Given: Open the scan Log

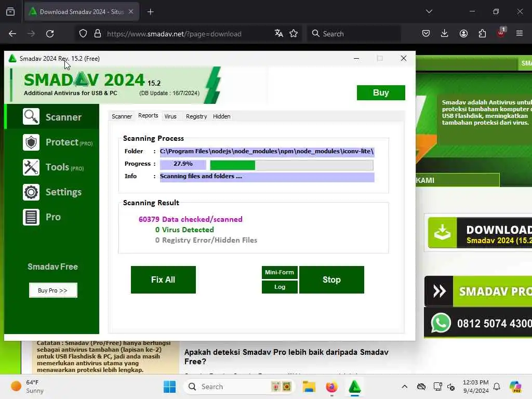Looking at the screenshot, I should point(280,287).
